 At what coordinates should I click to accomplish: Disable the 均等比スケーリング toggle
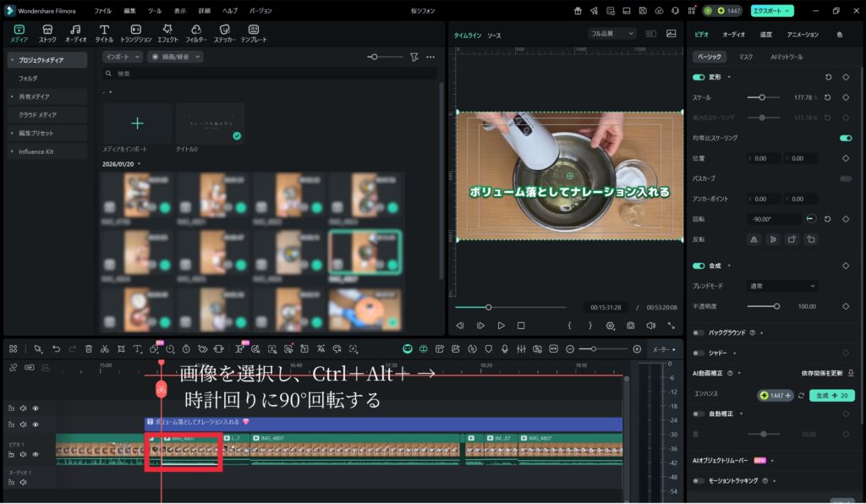(845, 138)
